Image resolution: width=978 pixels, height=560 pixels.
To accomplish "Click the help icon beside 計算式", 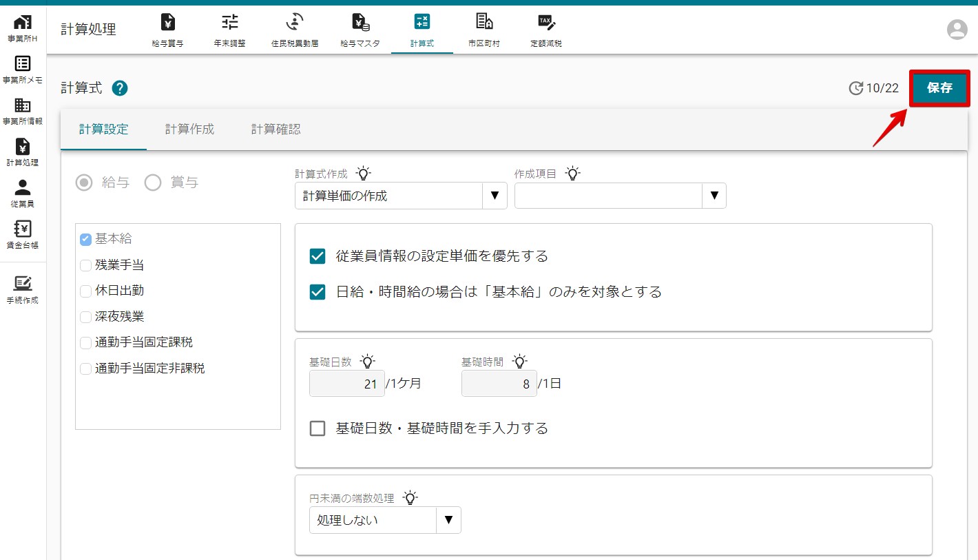I will (120, 88).
